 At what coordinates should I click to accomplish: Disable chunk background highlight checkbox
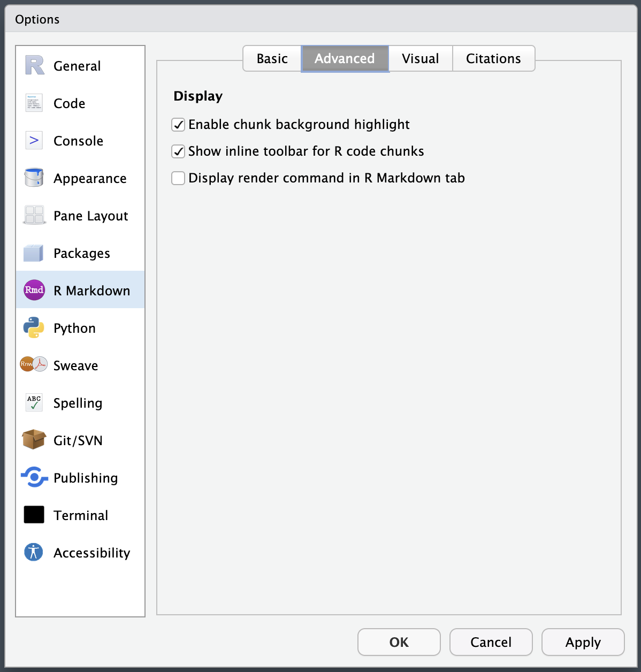click(178, 125)
